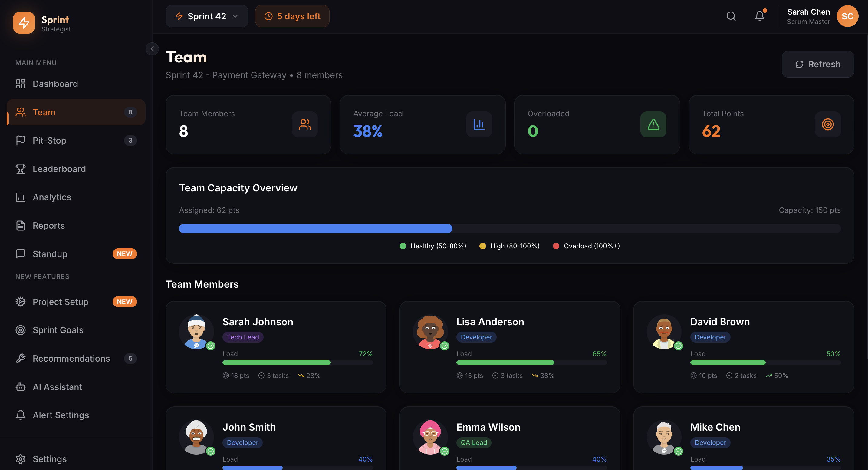Click the Team Members people icon
The image size is (868, 470).
[x=304, y=124]
